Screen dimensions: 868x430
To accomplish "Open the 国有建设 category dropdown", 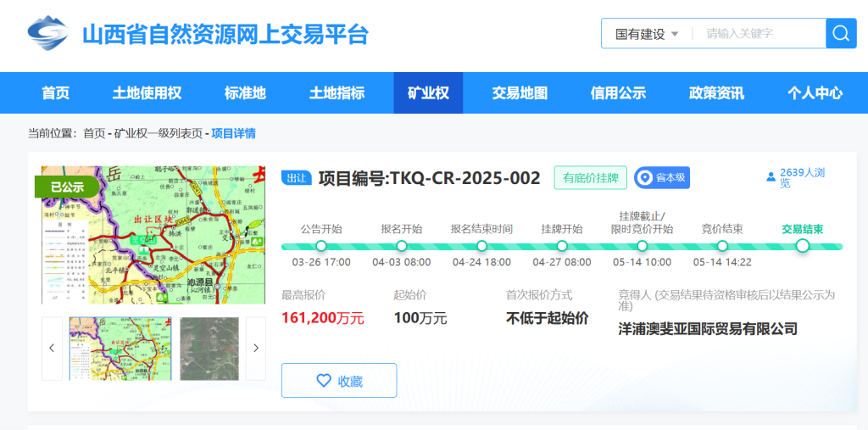I will (x=647, y=34).
